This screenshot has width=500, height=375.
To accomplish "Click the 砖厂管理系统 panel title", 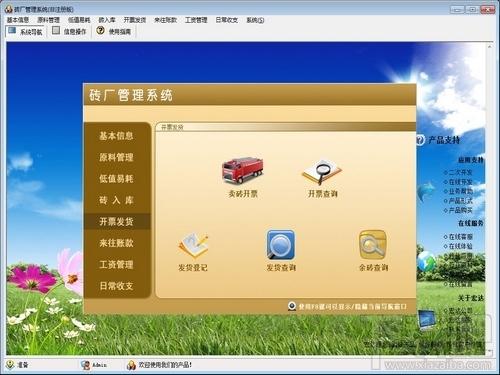I will (x=131, y=95).
